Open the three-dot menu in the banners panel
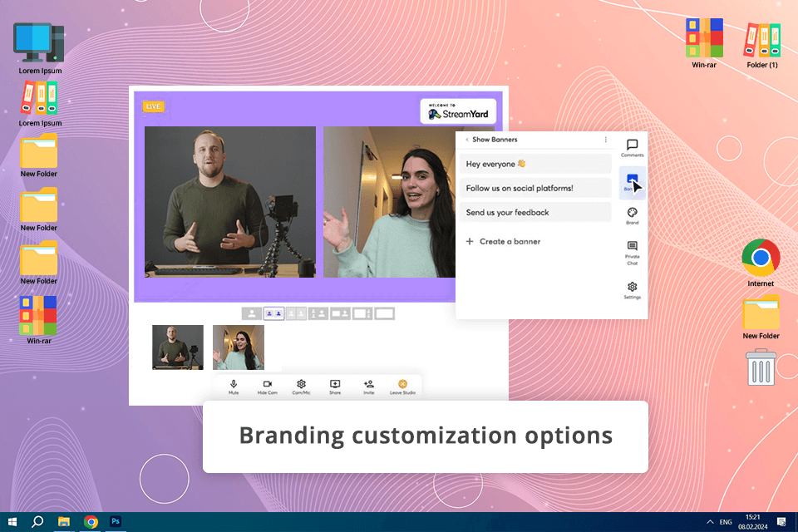 click(605, 140)
